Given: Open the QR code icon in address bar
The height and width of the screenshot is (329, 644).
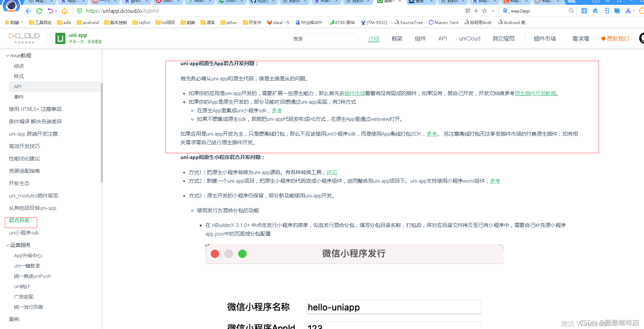Looking at the screenshot, I should [468, 11].
